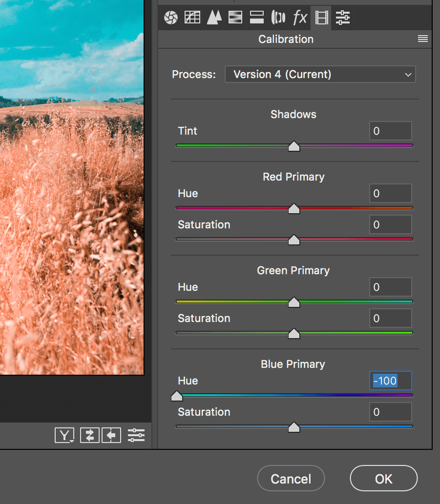The image size is (440, 504).
Task: Open the Process version dropdown
Action: (320, 74)
